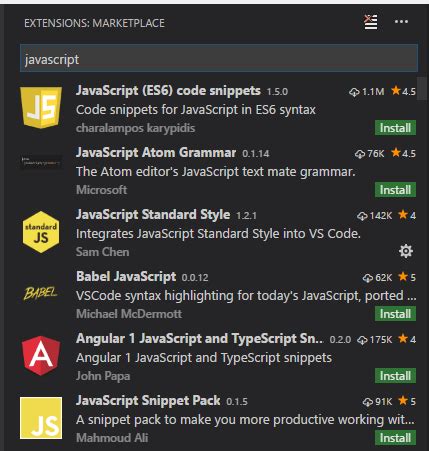This screenshot has height=451, width=429.
Task: Install JavaScript Atom Grammar
Action: [395, 190]
